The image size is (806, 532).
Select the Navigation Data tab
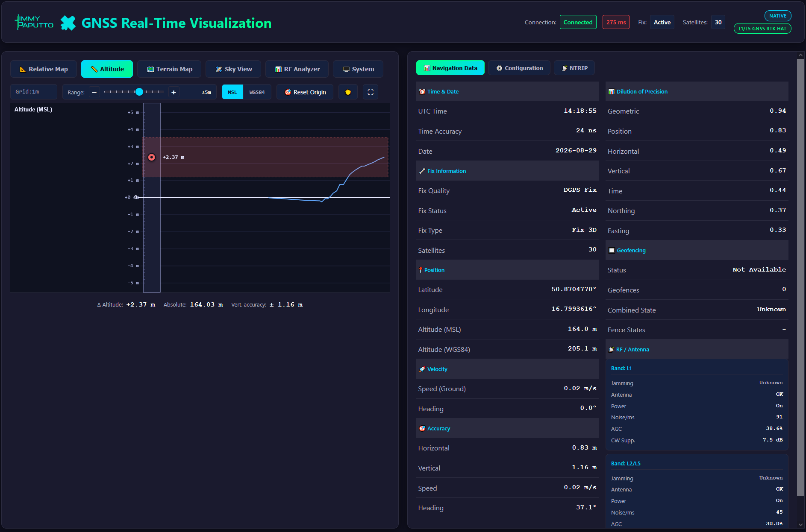coord(450,68)
